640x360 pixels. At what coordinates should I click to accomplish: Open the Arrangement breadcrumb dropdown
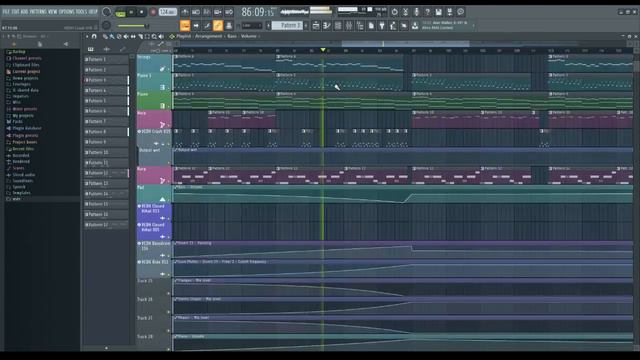click(x=208, y=36)
